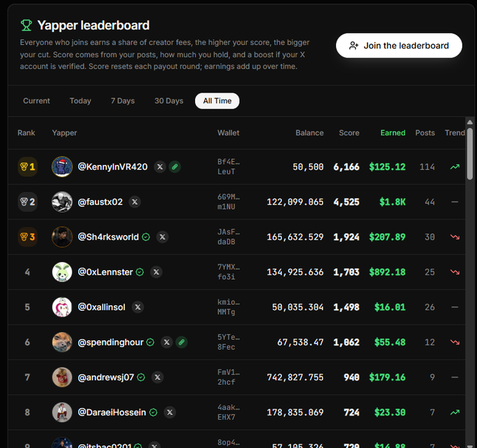
Task: Click the verified checkmark next to @Sh4rksworld
Action: (146, 237)
